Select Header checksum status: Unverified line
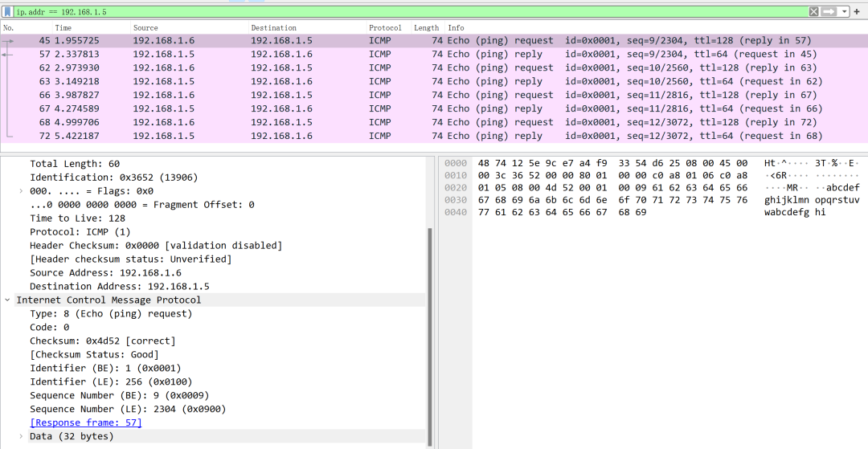This screenshot has height=449, width=868. [x=131, y=259]
